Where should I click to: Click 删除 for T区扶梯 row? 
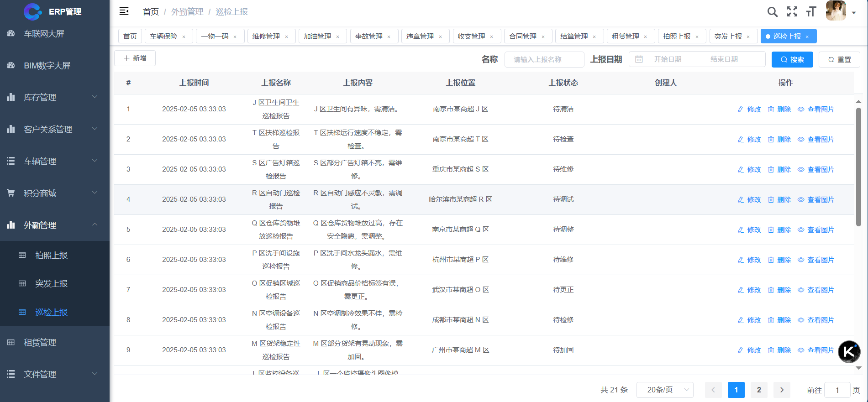779,140
